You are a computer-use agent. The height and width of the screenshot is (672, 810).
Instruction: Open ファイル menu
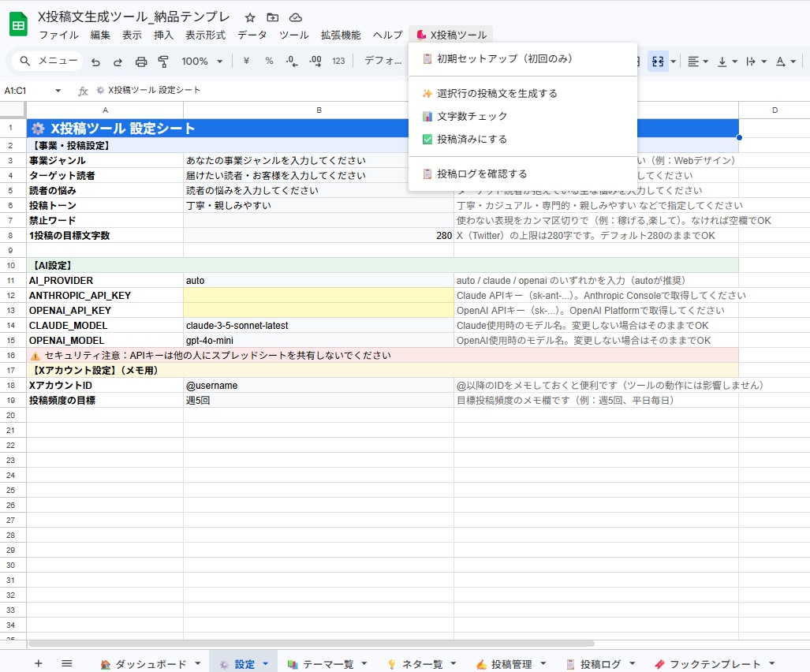[58, 35]
